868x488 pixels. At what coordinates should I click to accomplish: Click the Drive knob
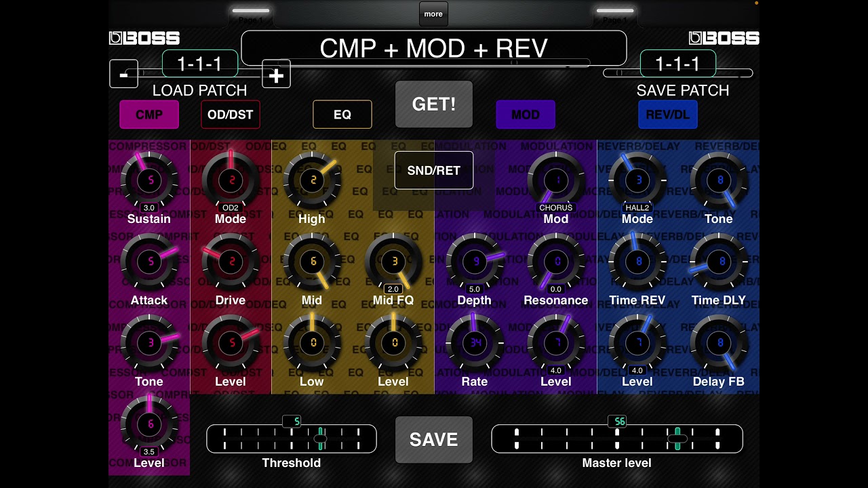[231, 262]
